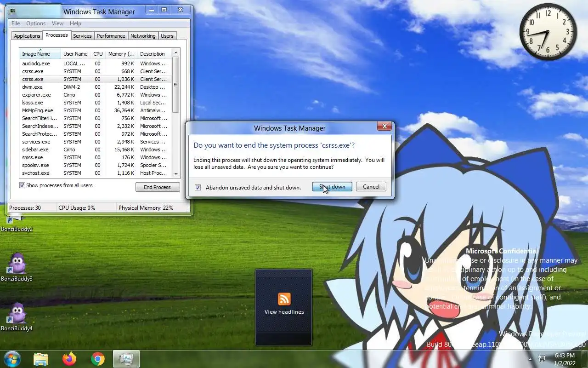The image size is (588, 368).
Task: Cancel the end process dialog
Action: click(371, 187)
